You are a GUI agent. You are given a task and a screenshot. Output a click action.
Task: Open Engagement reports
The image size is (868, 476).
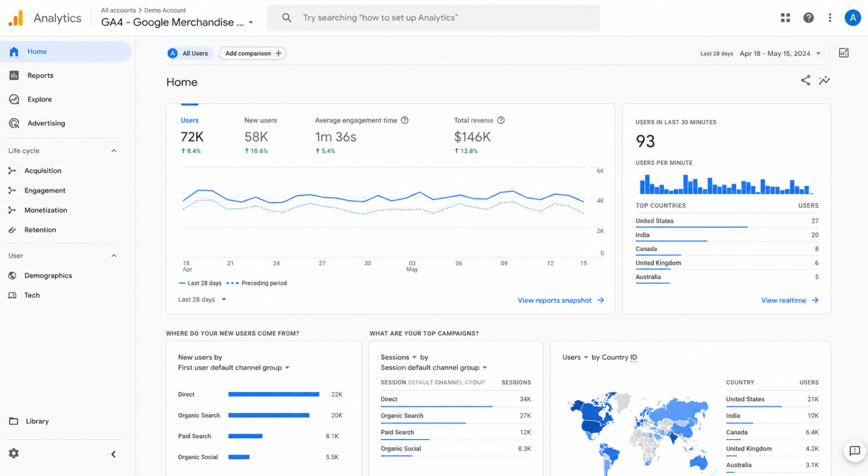[45, 190]
